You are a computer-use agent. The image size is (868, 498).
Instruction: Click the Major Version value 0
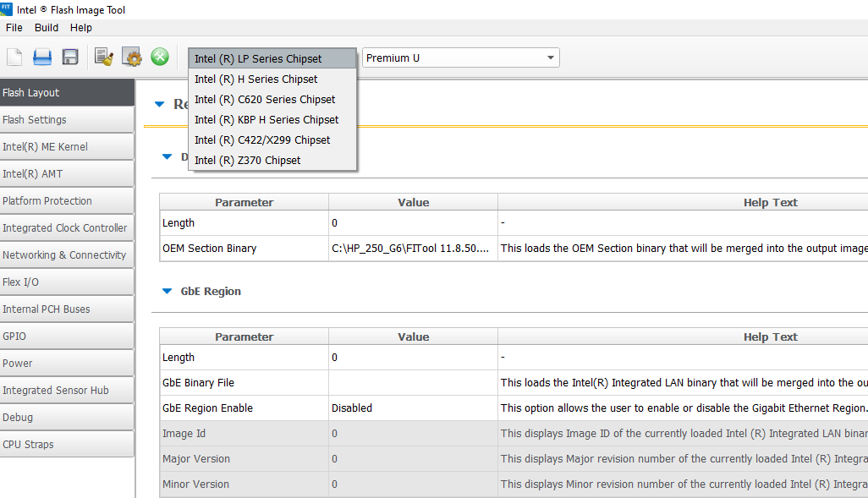point(413,459)
